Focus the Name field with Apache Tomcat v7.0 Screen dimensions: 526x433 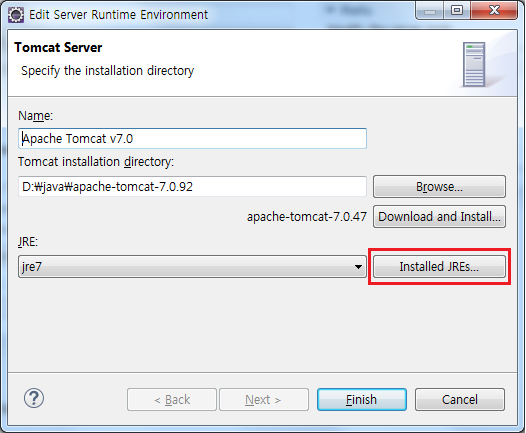192,138
